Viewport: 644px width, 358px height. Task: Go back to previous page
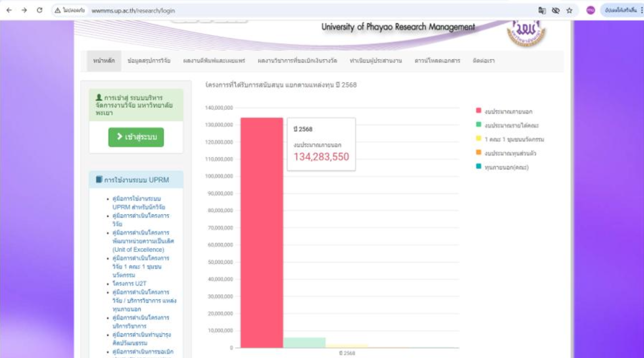9,10
